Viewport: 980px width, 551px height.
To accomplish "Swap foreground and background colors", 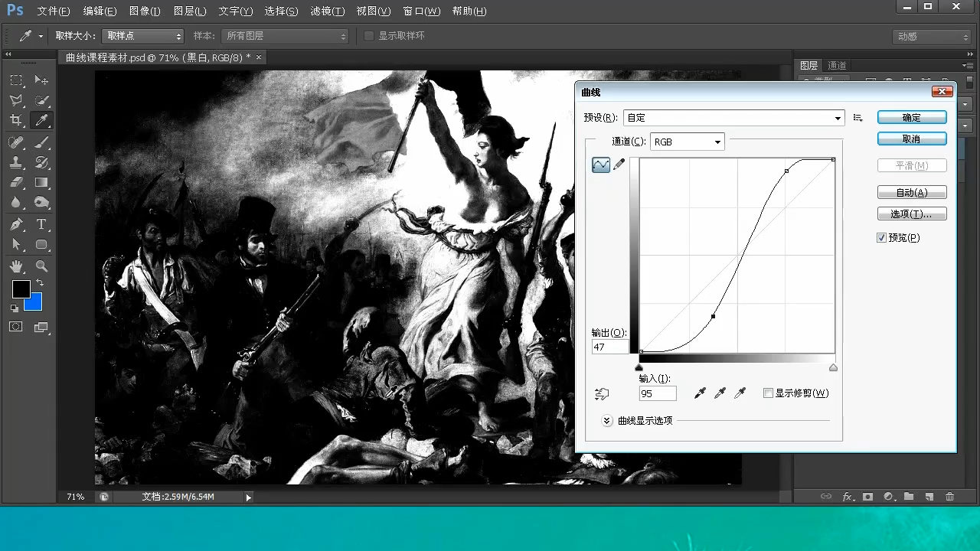I will 40,283.
